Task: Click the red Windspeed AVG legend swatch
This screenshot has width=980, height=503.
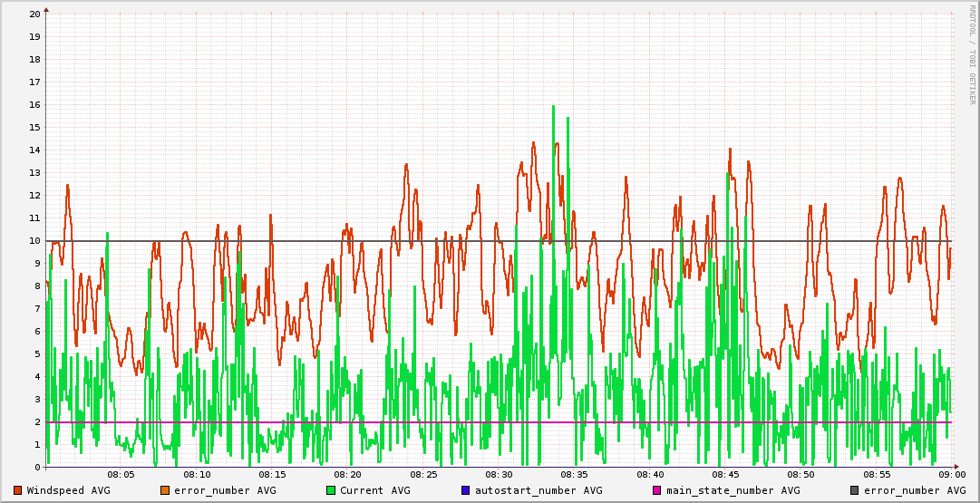Action: point(18,490)
